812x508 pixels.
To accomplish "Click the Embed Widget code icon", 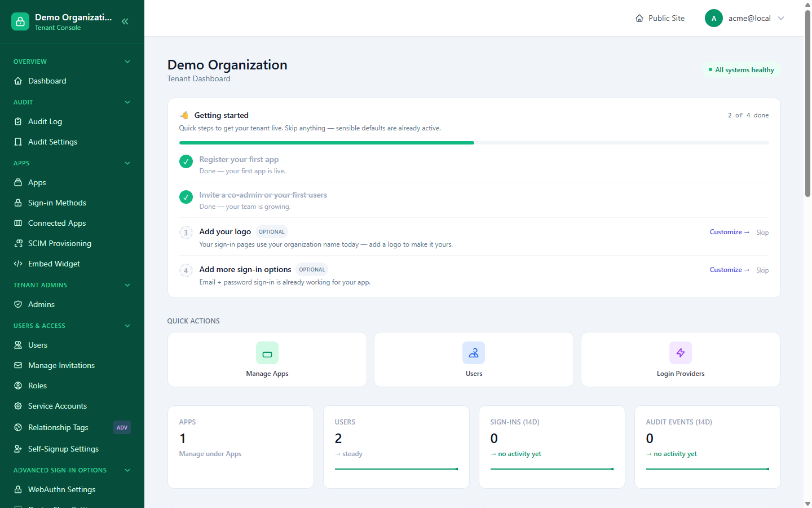I will point(18,264).
